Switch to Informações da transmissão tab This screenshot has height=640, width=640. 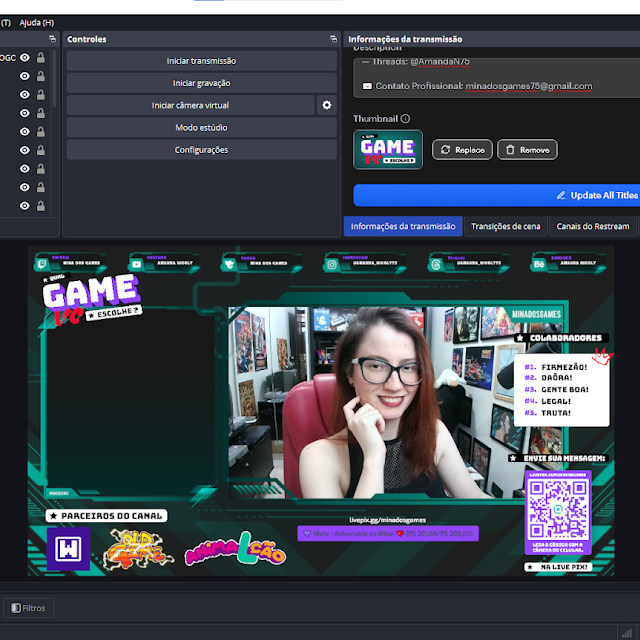pyautogui.click(x=403, y=226)
